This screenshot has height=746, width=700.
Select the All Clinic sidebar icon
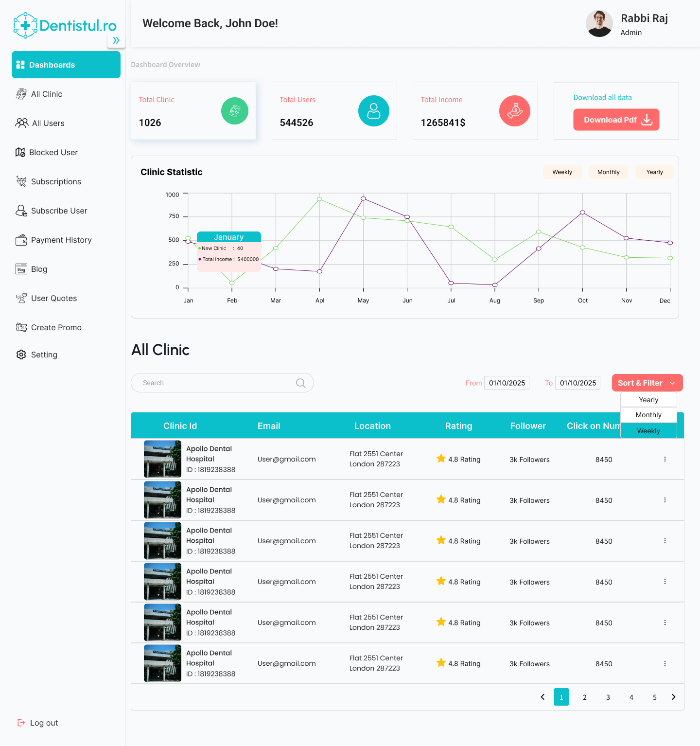21,94
